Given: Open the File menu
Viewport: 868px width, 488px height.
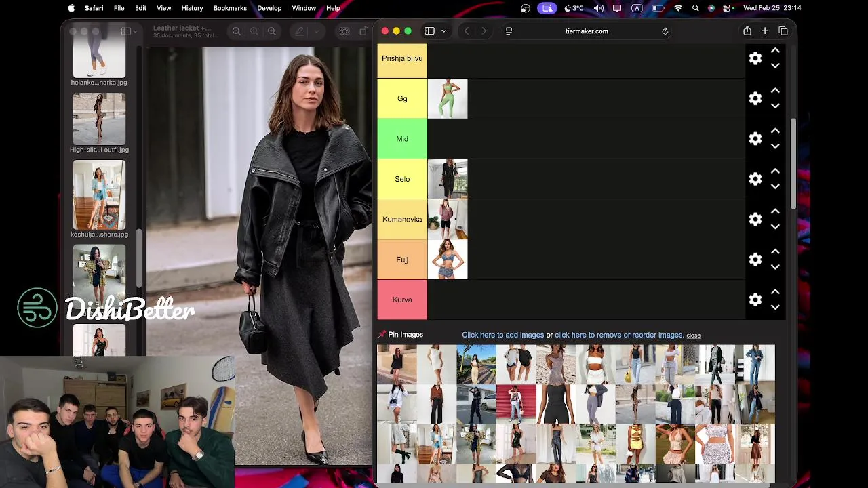Looking at the screenshot, I should (x=119, y=8).
